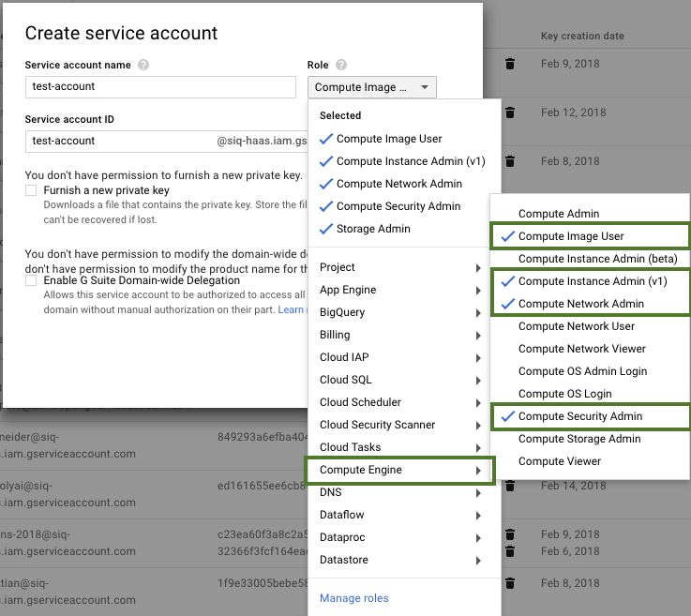The height and width of the screenshot is (616, 691).
Task: Remove the key starting with 1f9e33005
Action: tap(510, 583)
